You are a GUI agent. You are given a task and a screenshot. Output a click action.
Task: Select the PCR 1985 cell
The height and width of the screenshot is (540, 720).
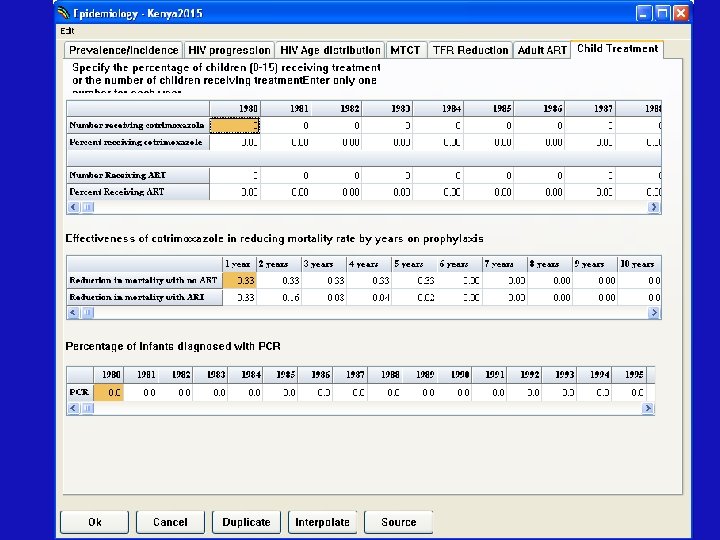[x=280, y=392]
